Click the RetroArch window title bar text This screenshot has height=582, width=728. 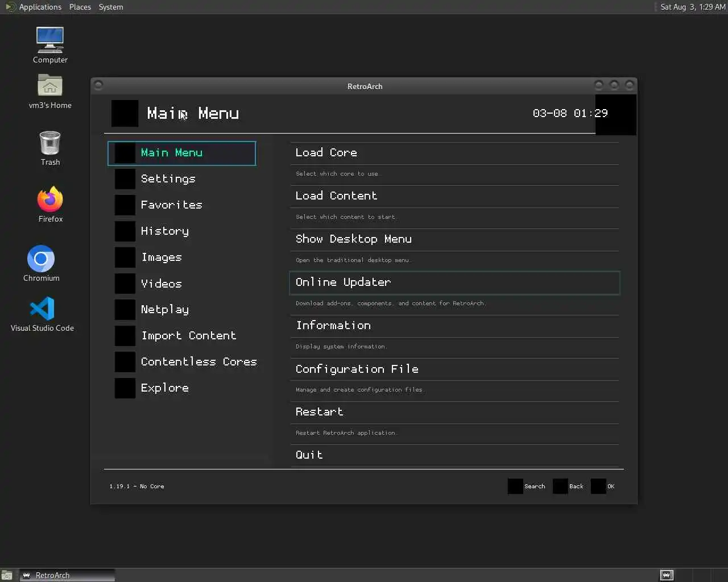[365, 86]
